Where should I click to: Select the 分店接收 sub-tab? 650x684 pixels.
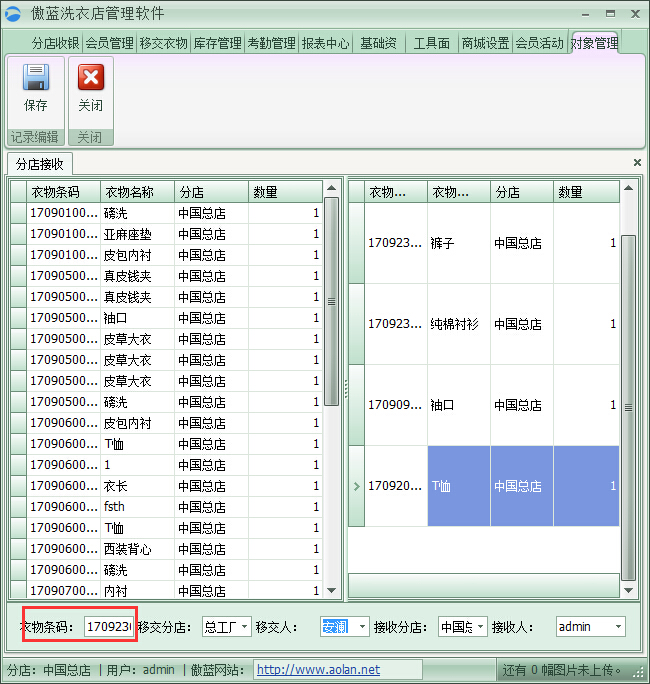(40, 164)
